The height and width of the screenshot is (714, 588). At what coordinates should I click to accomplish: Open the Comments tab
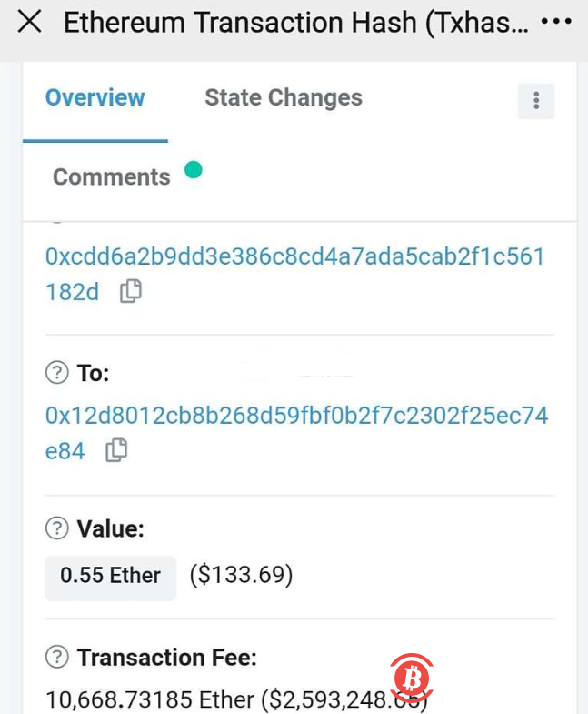point(112,177)
